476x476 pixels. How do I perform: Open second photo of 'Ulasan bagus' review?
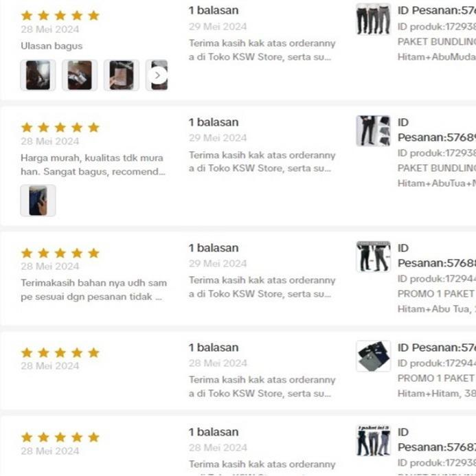tap(80, 76)
